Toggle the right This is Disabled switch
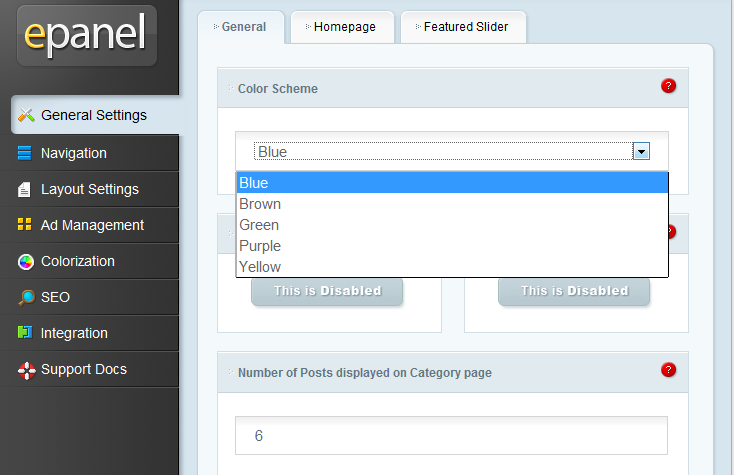The image size is (734, 475). pyautogui.click(x=574, y=291)
